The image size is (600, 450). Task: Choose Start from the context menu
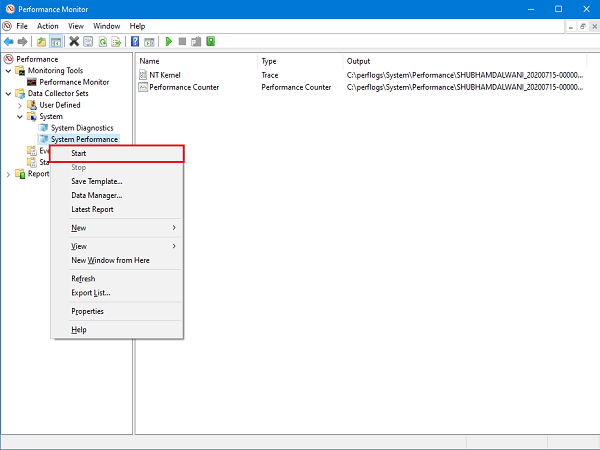[x=117, y=153]
